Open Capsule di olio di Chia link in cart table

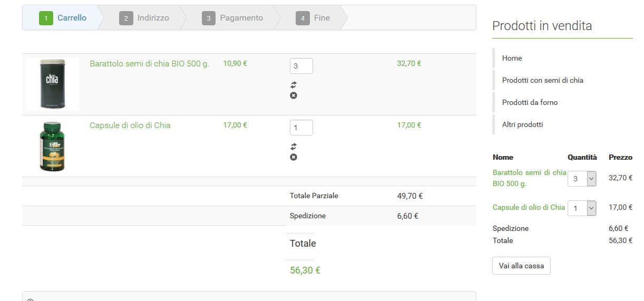[130, 125]
